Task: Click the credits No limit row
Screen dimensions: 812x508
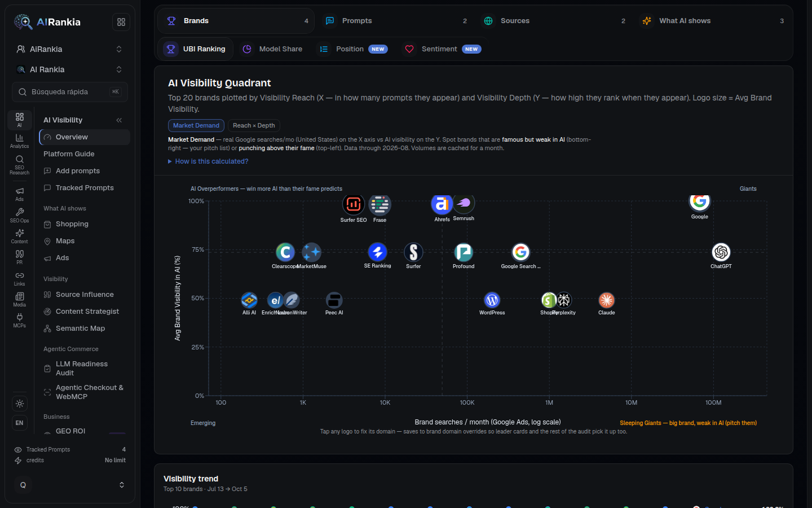Action: (x=70, y=461)
